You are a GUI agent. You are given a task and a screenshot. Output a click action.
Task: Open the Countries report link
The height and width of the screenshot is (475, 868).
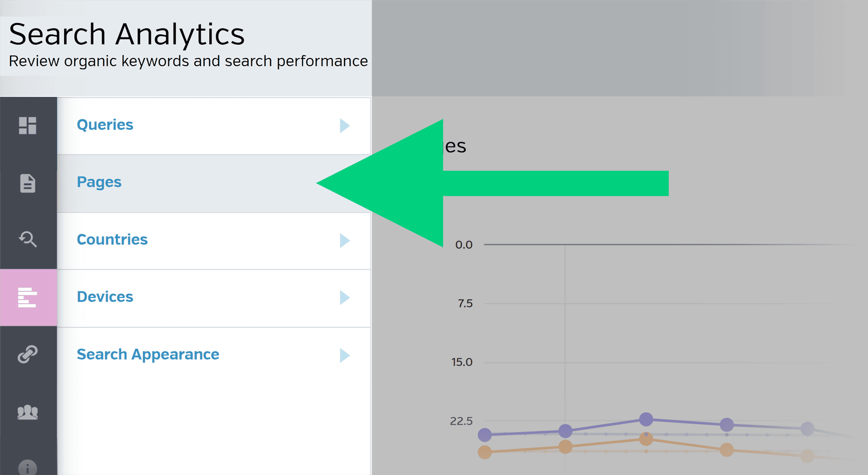pos(112,239)
